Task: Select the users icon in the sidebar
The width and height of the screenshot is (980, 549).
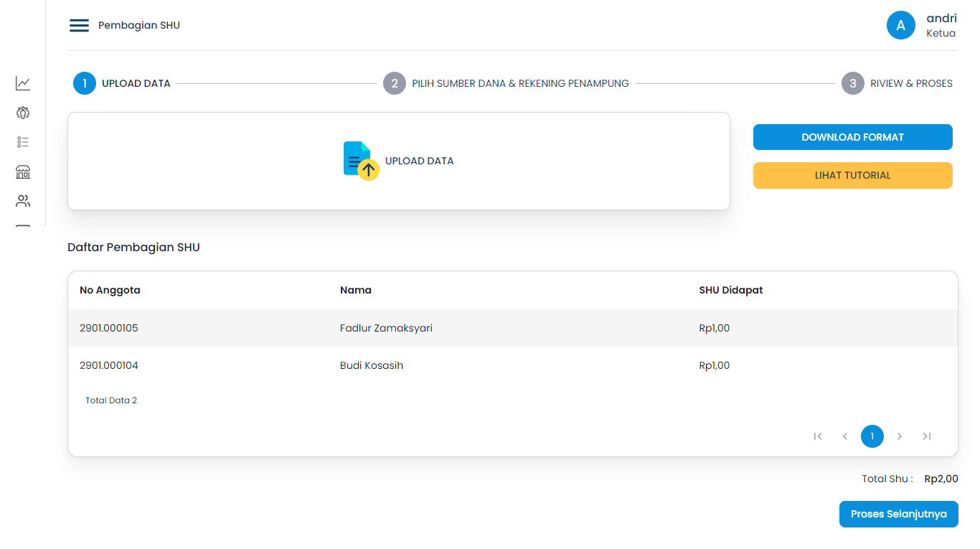Action: click(x=22, y=201)
